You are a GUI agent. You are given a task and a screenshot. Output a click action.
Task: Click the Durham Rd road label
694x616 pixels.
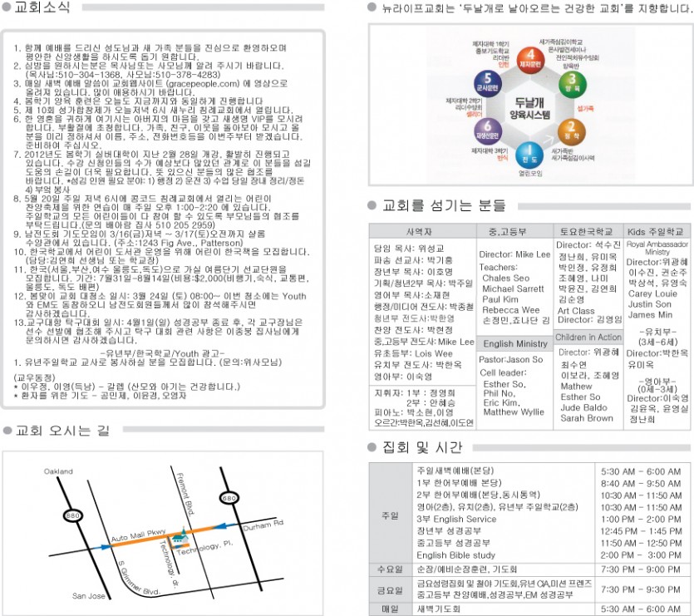263,525
